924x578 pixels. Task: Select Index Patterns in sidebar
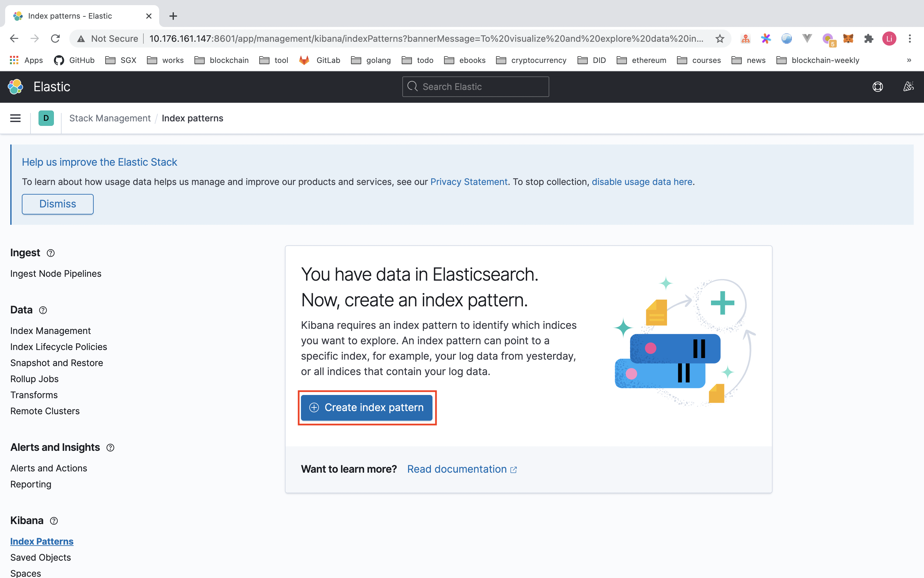click(x=42, y=542)
